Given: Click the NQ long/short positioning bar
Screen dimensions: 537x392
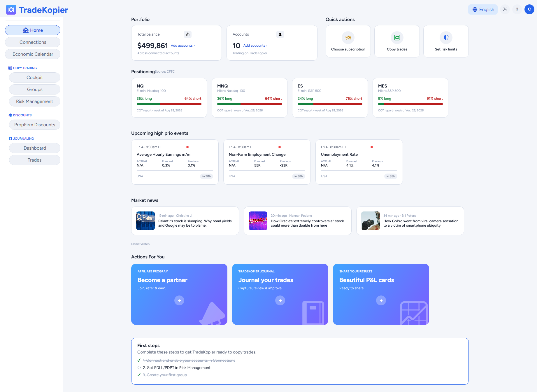Looking at the screenshot, I should [169, 104].
